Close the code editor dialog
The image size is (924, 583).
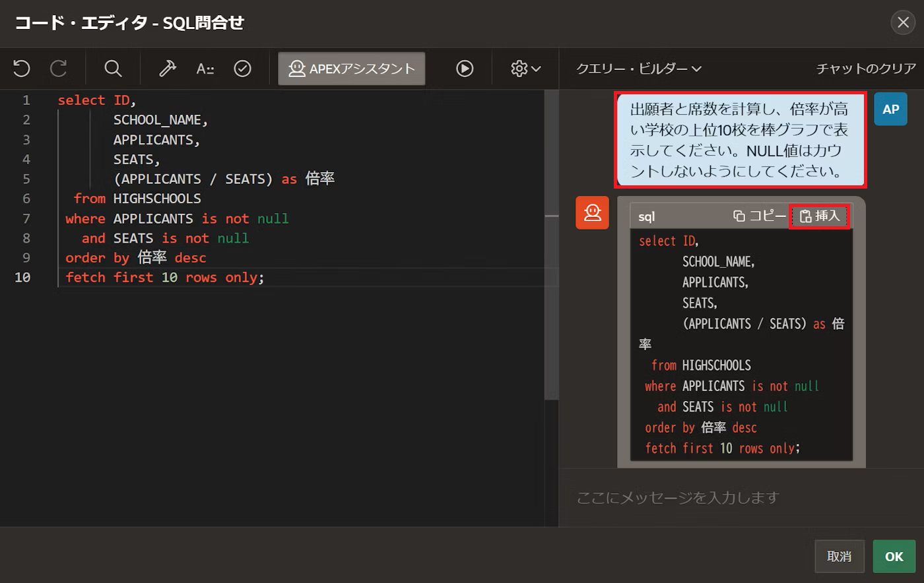pos(902,22)
